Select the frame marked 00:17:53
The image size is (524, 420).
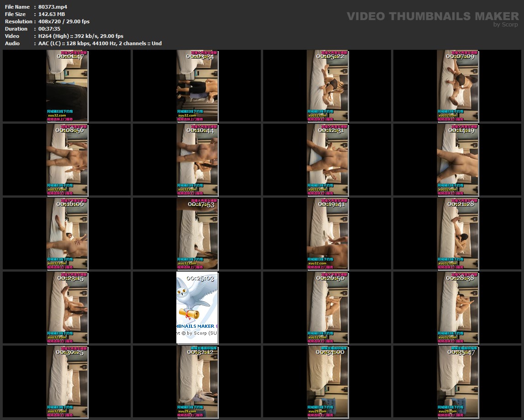point(197,233)
